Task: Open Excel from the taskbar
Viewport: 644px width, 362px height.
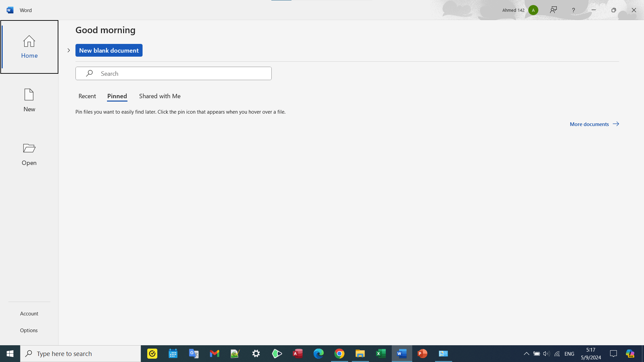Action: [381, 354]
